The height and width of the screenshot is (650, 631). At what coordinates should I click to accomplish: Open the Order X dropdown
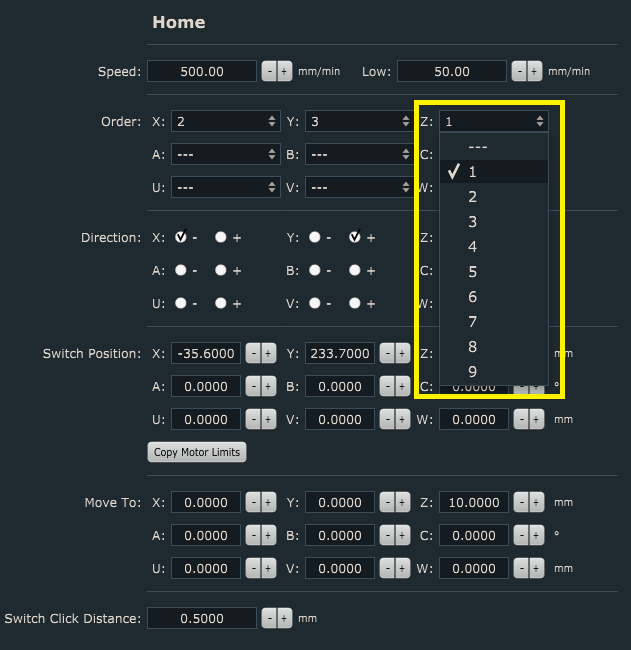[x=225, y=122]
